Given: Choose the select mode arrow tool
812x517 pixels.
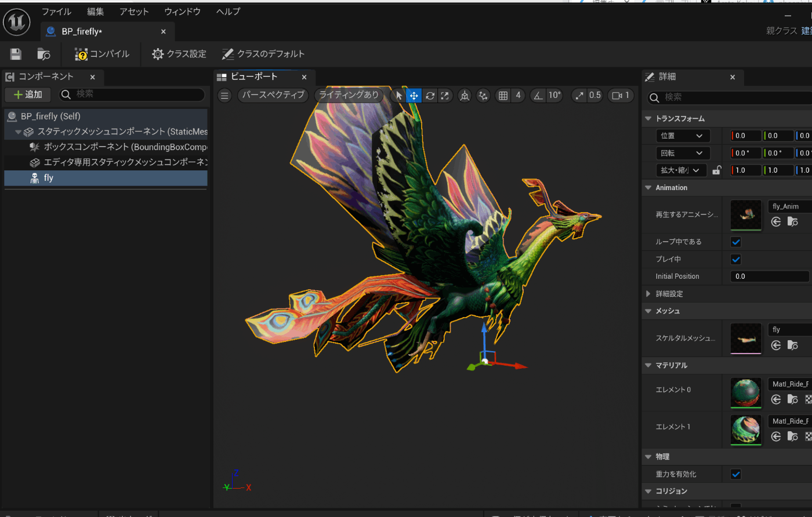Looking at the screenshot, I should [x=399, y=96].
